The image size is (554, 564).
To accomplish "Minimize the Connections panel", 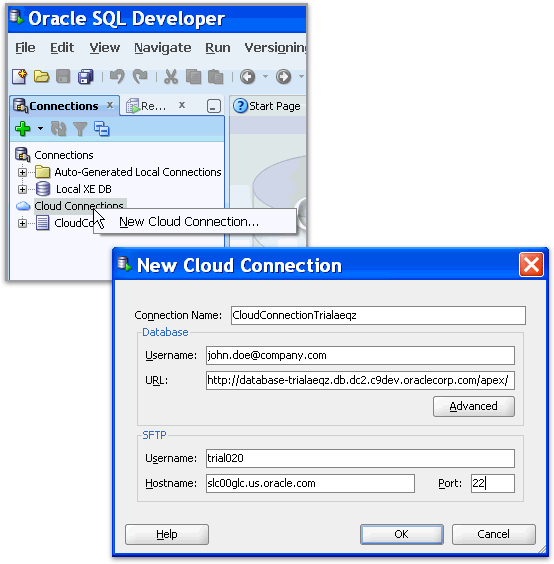I will (214, 106).
